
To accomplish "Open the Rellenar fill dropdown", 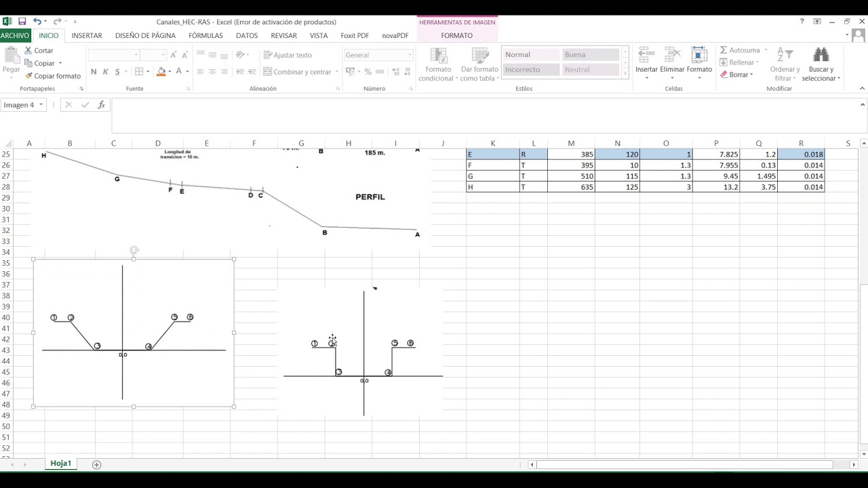I will click(757, 62).
